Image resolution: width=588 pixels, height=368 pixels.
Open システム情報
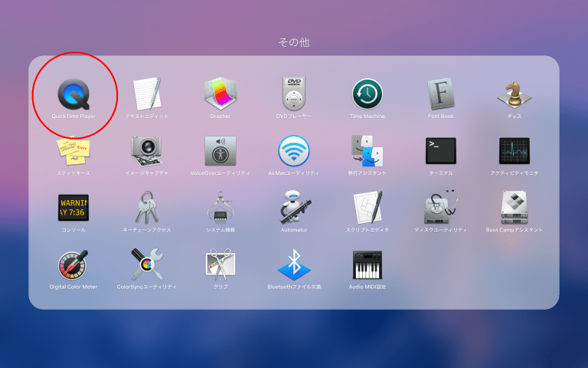click(x=220, y=208)
